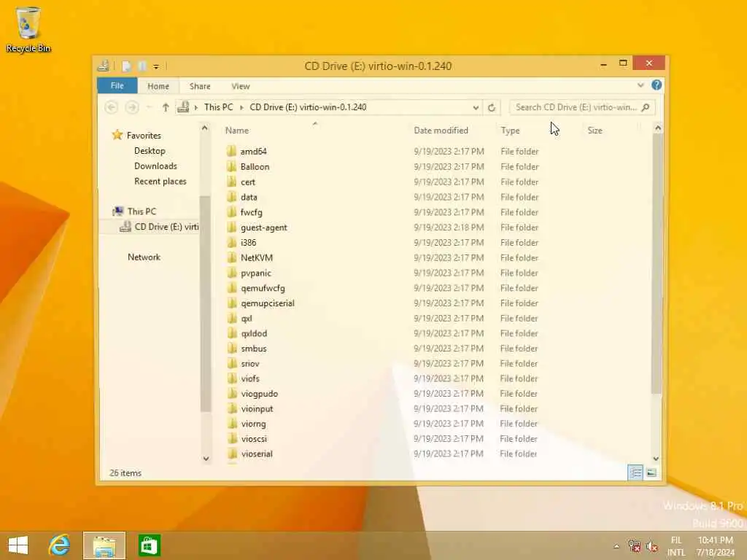Select the qxl folder
The width and height of the screenshot is (747, 560).
tap(247, 318)
